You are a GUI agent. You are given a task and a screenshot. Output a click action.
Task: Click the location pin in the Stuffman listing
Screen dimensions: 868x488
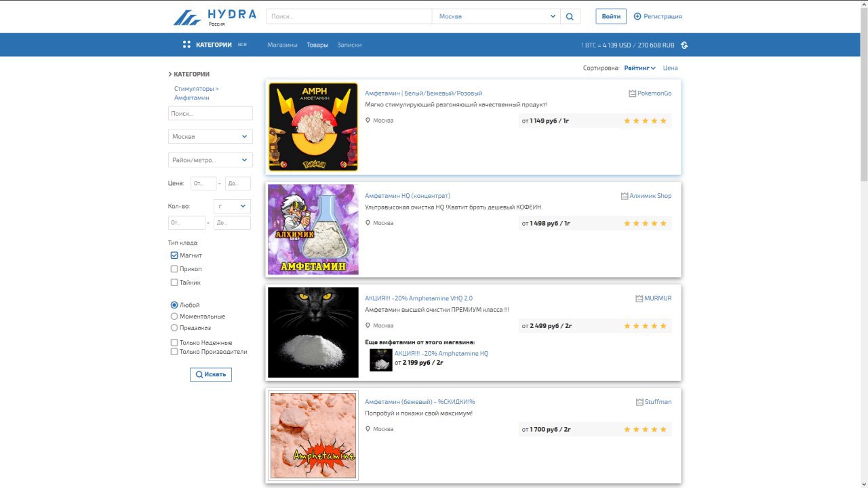[x=368, y=429]
